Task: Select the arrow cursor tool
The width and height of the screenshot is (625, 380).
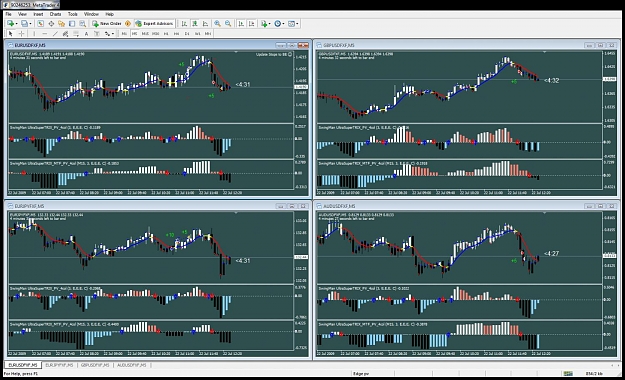Action: tap(11, 33)
